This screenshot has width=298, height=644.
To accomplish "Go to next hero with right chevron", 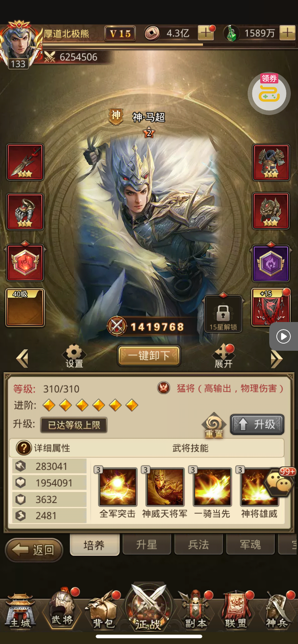I will point(276,359).
